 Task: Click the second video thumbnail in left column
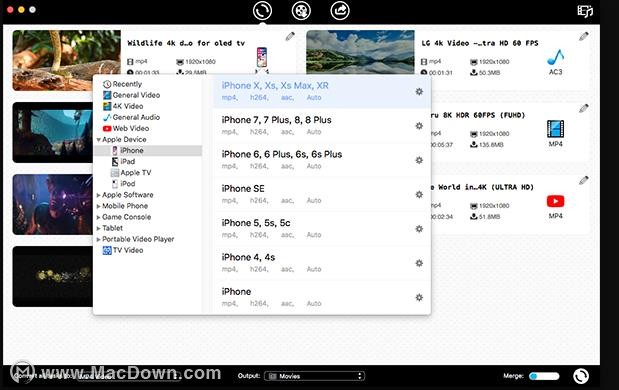click(x=53, y=132)
